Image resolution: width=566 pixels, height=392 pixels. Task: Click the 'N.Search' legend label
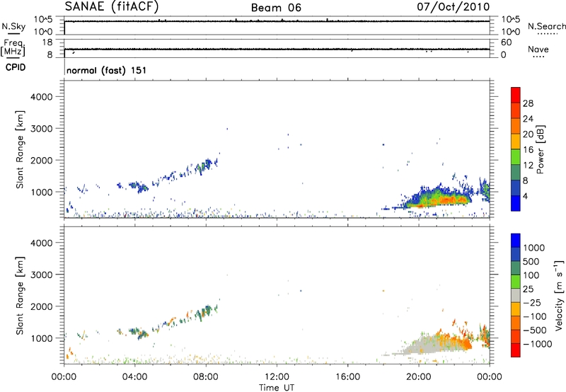point(546,26)
